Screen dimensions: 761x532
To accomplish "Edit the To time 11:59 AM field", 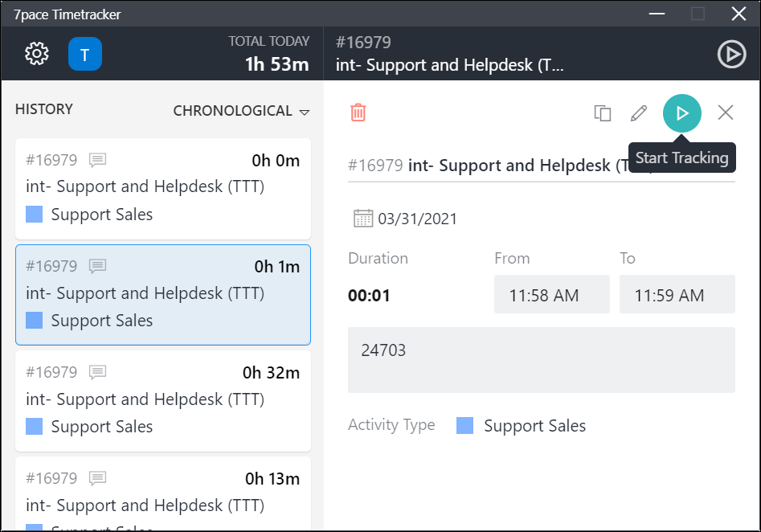I will pyautogui.click(x=677, y=294).
